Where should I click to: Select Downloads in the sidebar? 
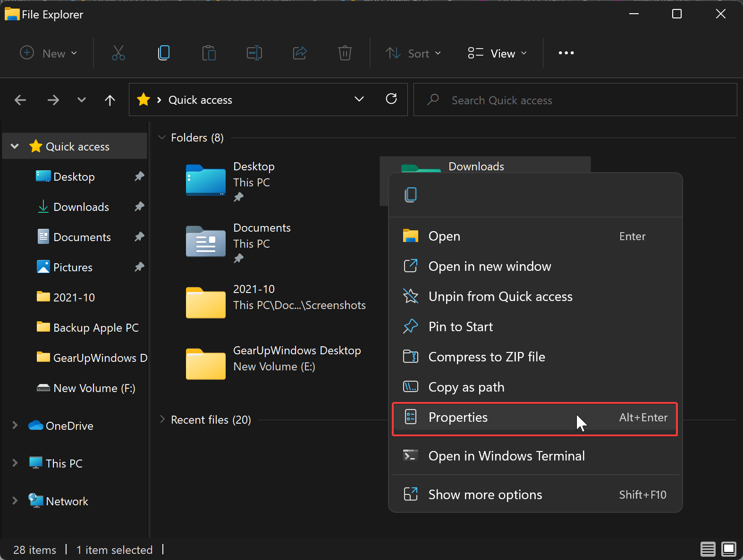pyautogui.click(x=81, y=207)
